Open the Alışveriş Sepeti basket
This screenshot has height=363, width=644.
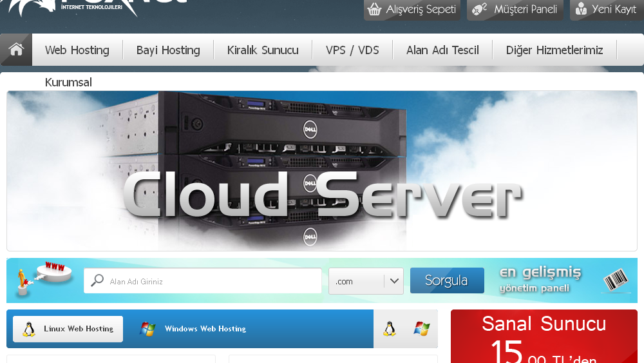click(412, 10)
